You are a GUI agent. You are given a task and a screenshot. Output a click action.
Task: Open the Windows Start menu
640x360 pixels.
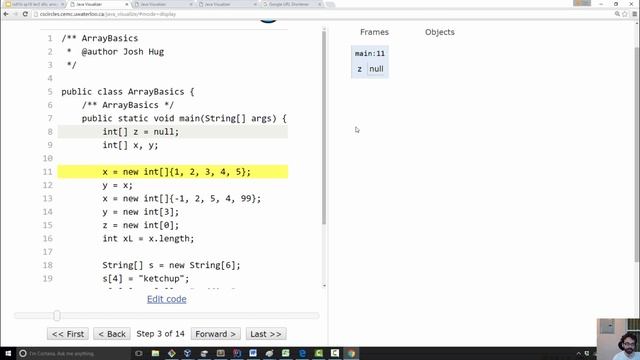coord(8,353)
